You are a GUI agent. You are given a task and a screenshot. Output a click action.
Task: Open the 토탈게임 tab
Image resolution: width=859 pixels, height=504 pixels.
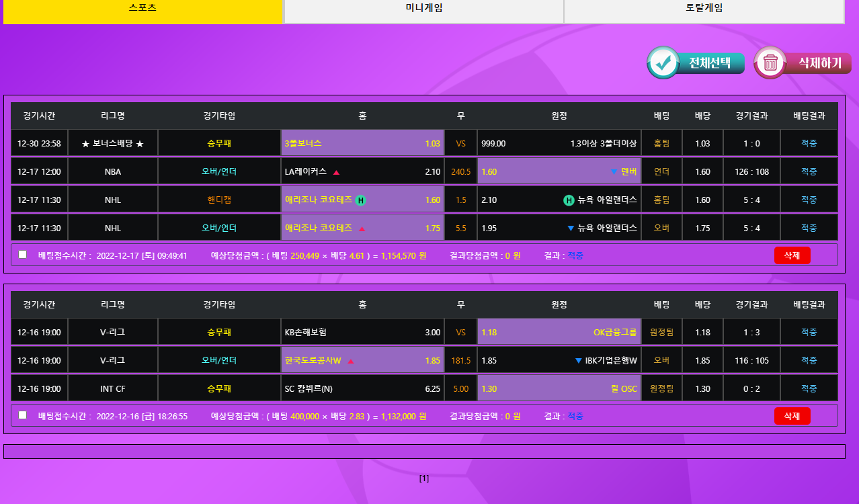point(704,9)
